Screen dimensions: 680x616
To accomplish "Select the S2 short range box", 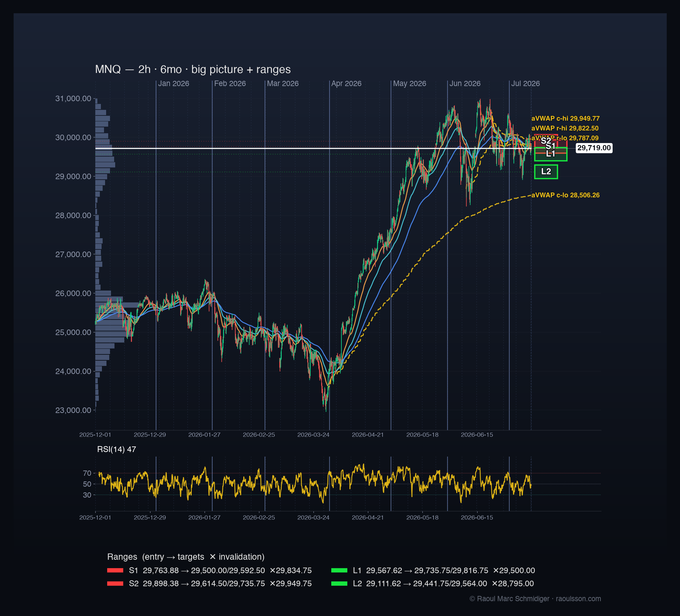I will [x=546, y=141].
